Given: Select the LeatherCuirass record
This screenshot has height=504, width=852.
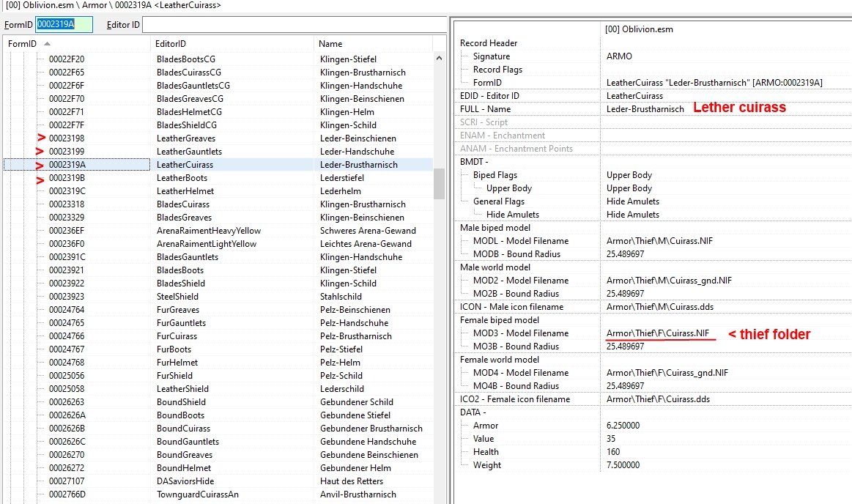Looking at the screenshot, I should pos(218,165).
